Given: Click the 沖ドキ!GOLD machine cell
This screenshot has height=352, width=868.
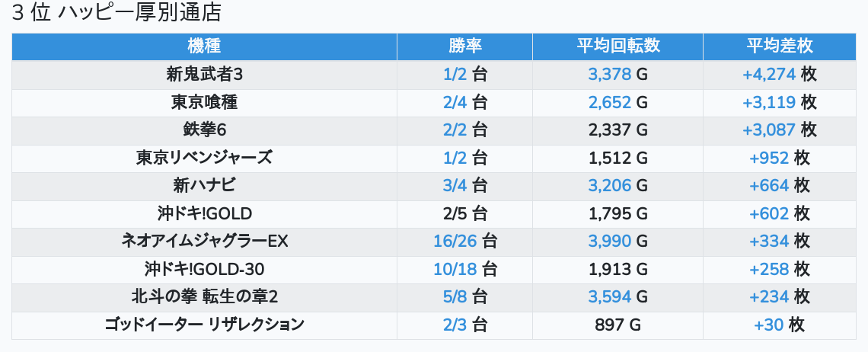Looking at the screenshot, I should coord(204,213).
